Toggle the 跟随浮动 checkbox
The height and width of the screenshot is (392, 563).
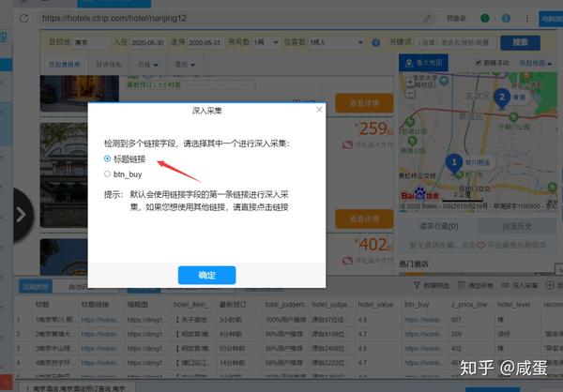(x=478, y=63)
